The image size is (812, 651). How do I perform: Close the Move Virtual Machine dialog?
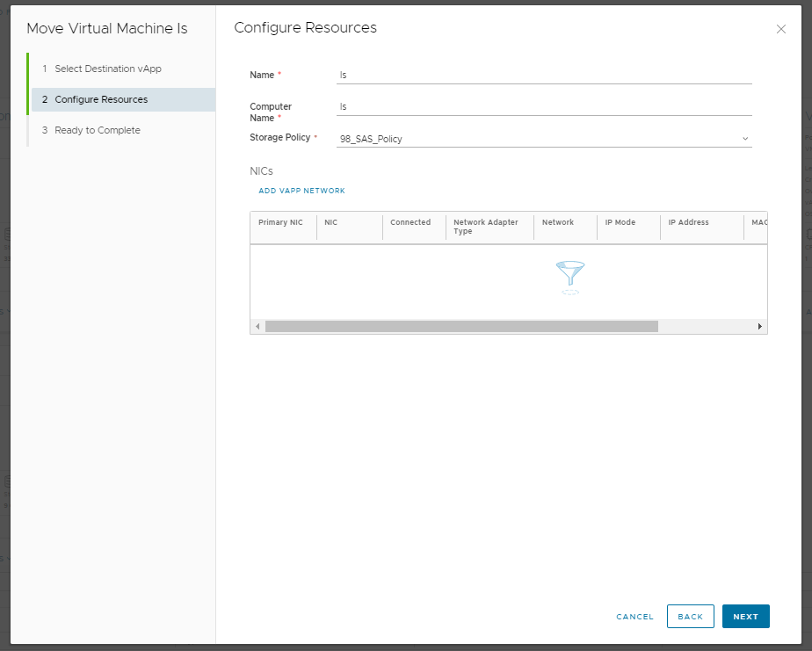780,29
